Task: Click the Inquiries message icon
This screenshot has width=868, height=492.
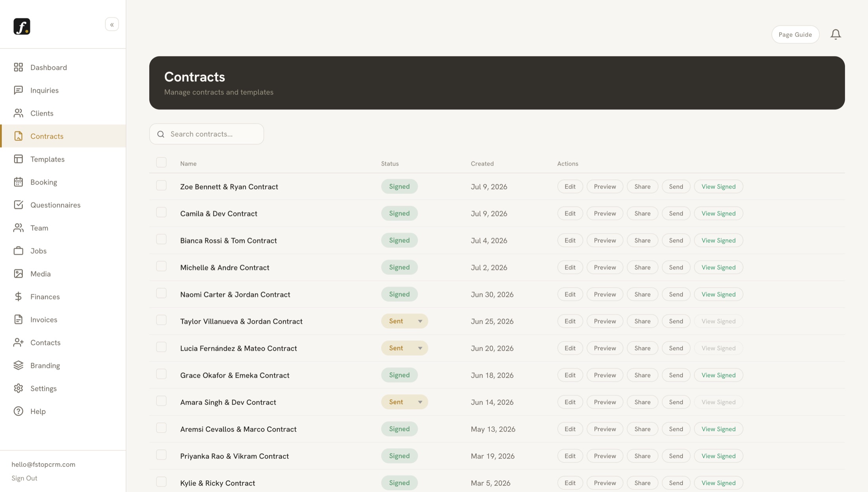Action: (18, 90)
